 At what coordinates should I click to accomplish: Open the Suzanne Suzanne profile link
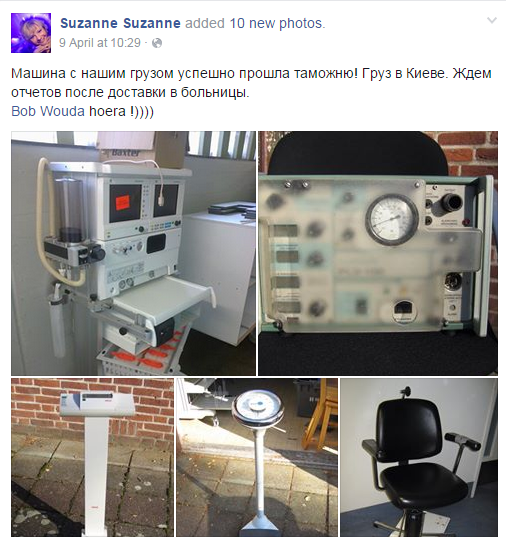[120, 23]
